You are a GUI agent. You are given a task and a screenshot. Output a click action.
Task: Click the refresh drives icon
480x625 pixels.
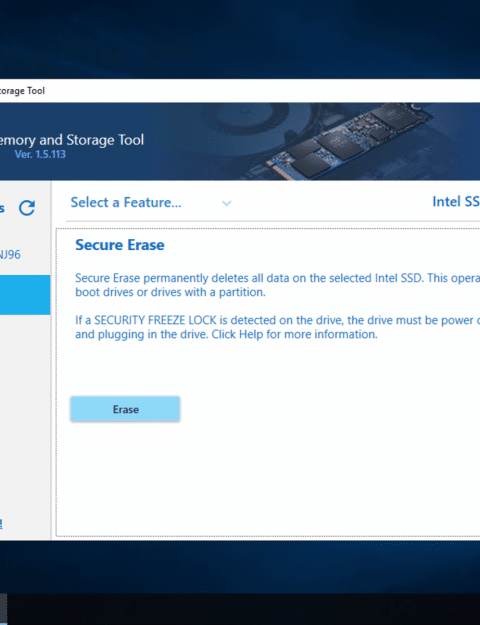point(27,208)
